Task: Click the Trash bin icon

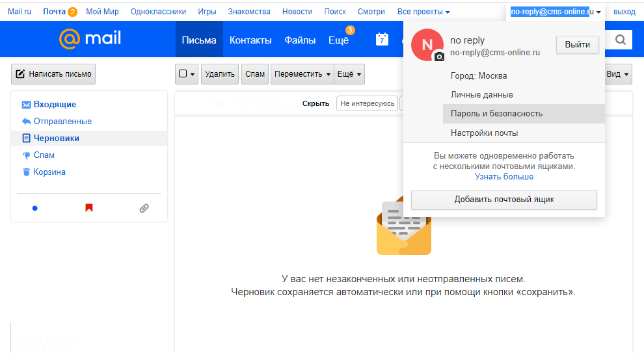Action: (26, 172)
